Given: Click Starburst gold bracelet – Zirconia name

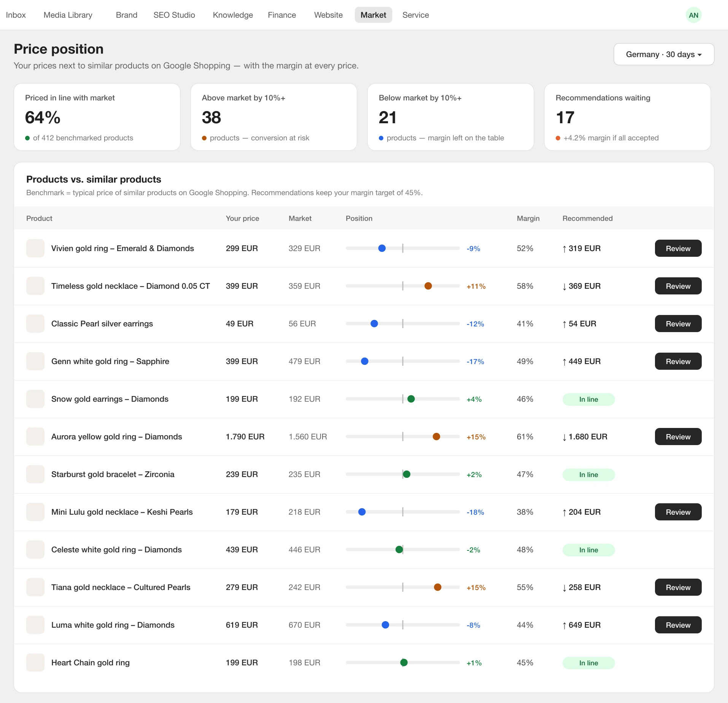Looking at the screenshot, I should click(x=113, y=474).
